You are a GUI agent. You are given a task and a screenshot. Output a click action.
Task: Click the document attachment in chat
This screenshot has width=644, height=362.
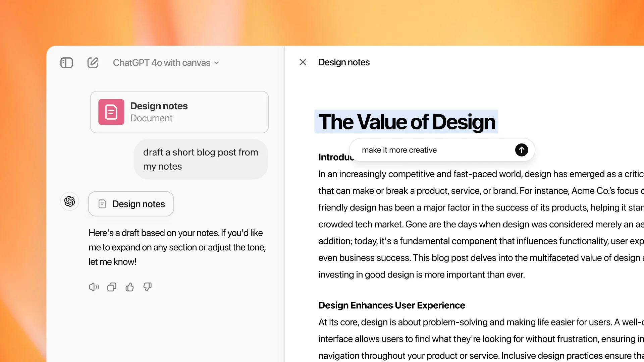click(x=179, y=111)
